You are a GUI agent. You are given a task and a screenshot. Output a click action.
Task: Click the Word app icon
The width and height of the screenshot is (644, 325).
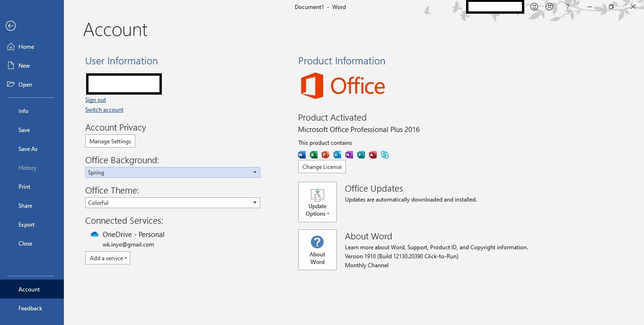[x=302, y=155]
